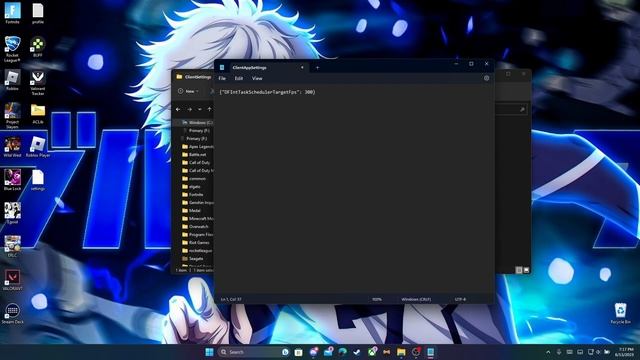Launch Rocket League desktop shortcut
This screenshot has width=640, height=360.
click(x=12, y=48)
